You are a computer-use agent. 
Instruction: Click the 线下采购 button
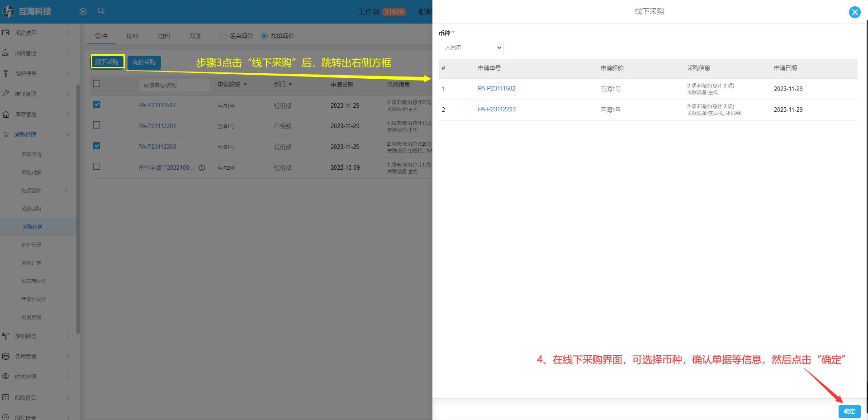click(x=107, y=62)
